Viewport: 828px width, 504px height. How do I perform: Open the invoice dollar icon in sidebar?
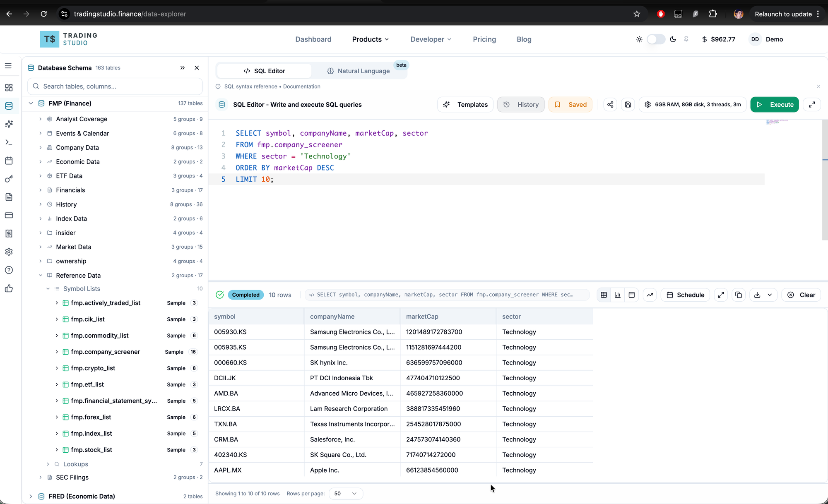pos(9,233)
